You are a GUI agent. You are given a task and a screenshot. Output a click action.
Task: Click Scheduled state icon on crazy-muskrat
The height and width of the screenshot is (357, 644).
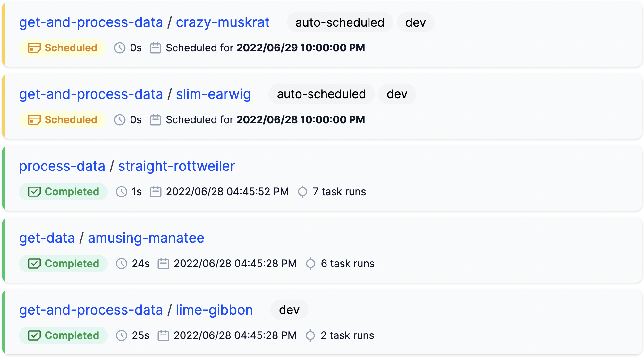[x=34, y=48]
